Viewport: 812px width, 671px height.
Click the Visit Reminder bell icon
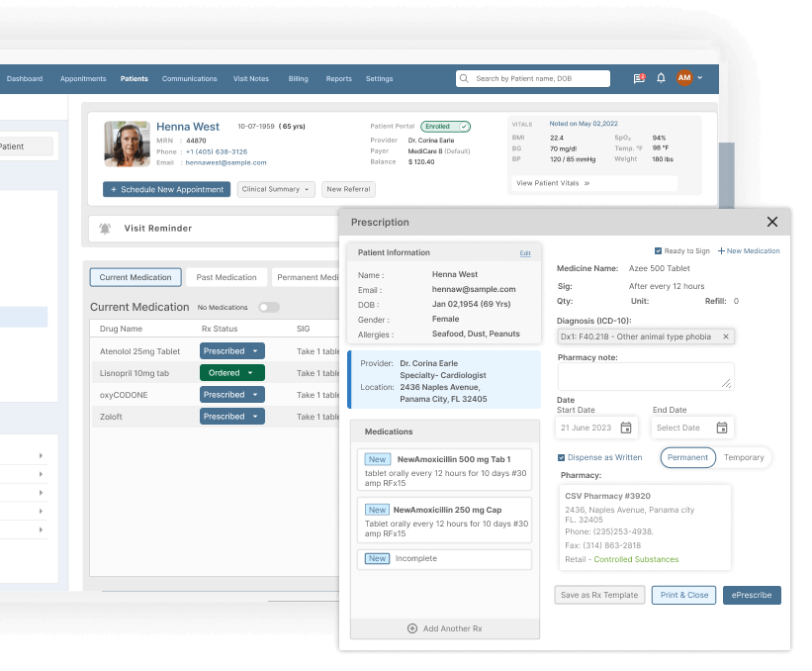click(x=106, y=229)
